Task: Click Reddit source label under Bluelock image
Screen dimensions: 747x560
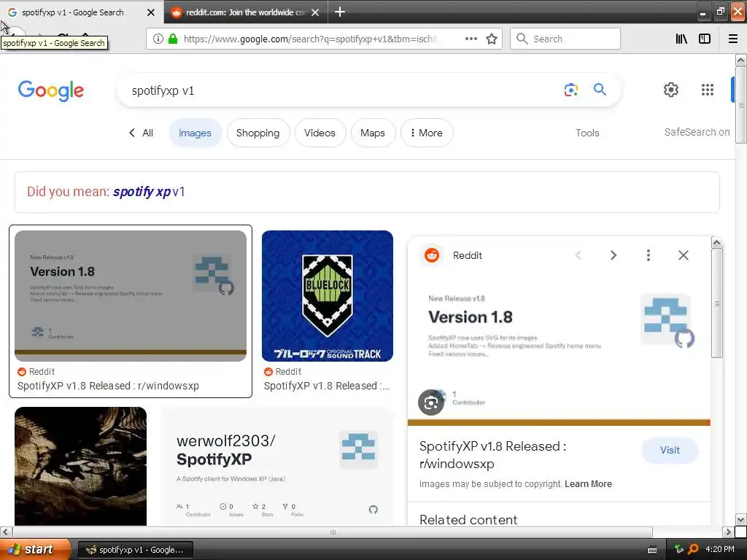Action: (288, 371)
